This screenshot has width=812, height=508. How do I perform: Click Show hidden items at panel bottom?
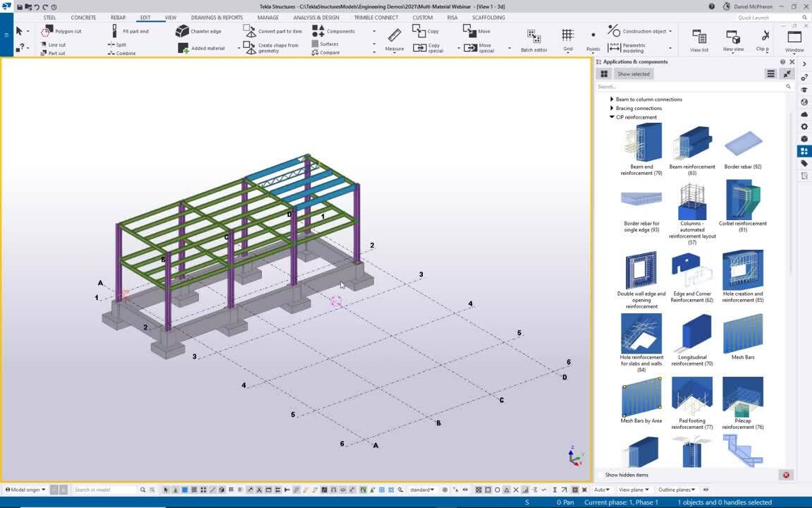tap(626, 475)
